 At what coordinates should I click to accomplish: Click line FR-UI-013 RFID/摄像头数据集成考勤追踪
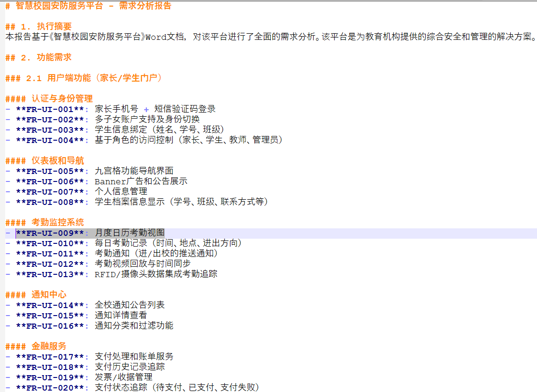pos(112,274)
